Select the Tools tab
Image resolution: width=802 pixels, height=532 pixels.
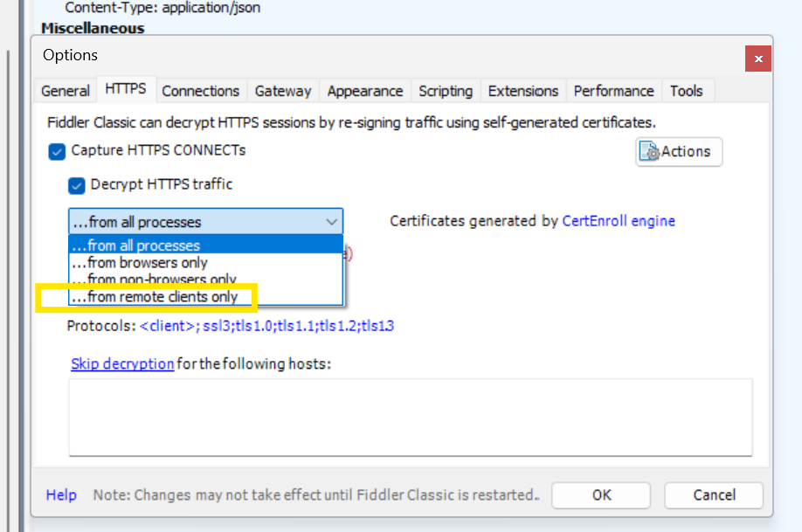(x=687, y=91)
